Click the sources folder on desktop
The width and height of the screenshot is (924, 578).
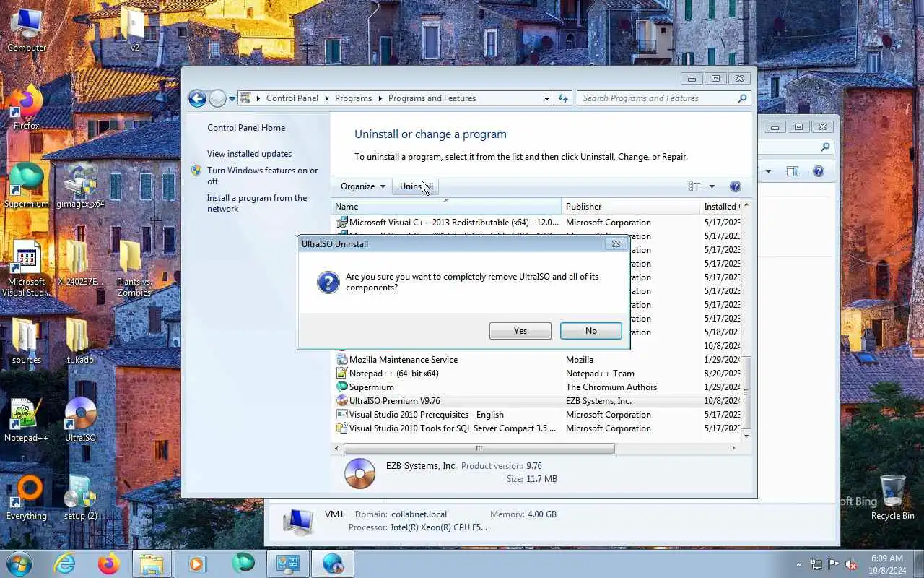tap(27, 342)
